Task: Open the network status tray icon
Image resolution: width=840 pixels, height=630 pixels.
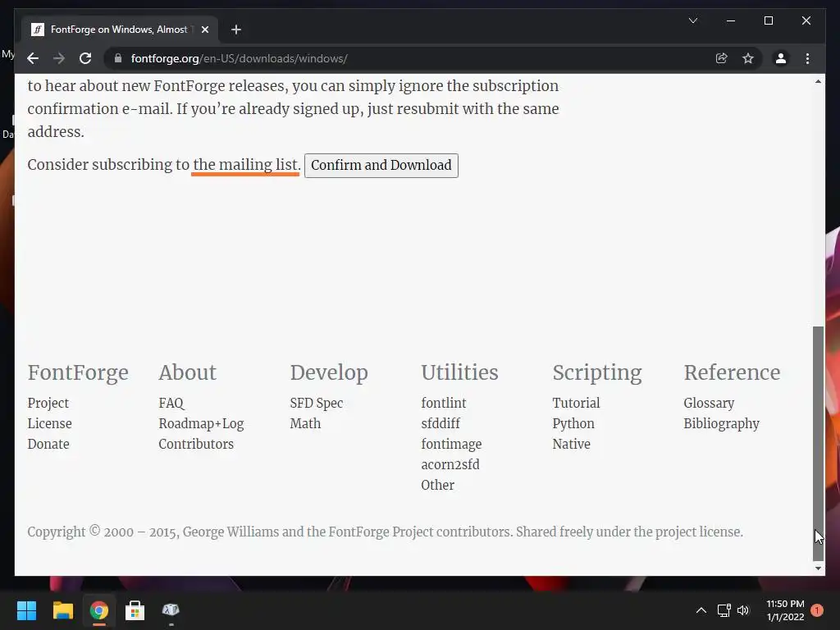Action: pyautogui.click(x=724, y=610)
